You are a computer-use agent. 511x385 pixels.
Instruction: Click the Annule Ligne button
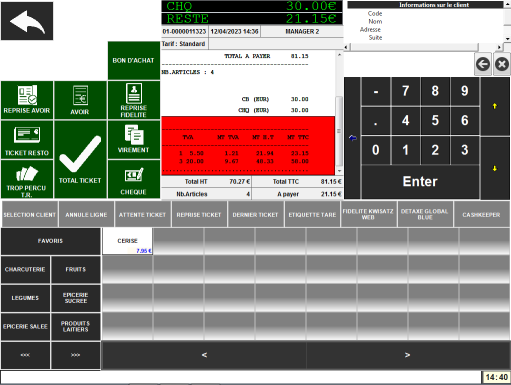(86, 215)
